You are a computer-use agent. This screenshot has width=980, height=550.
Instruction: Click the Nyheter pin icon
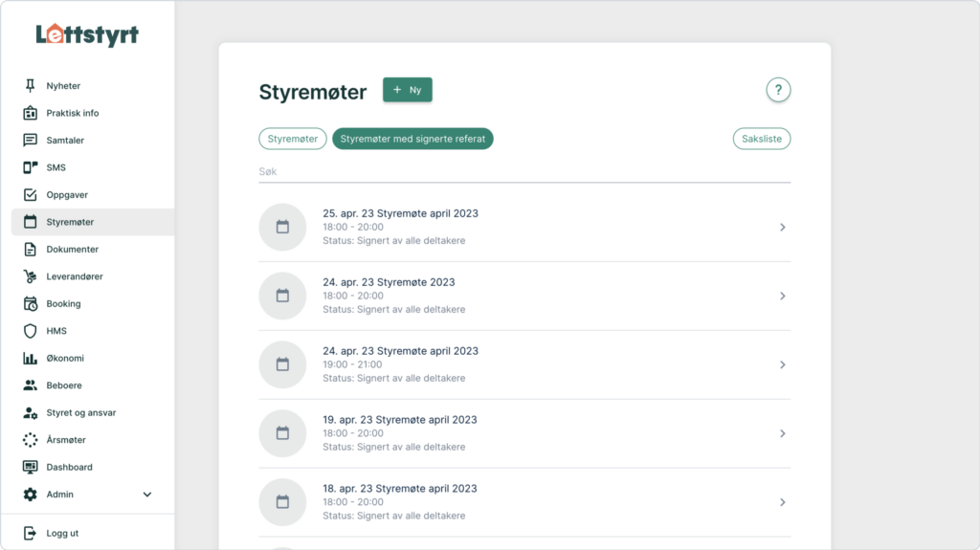[x=30, y=86]
